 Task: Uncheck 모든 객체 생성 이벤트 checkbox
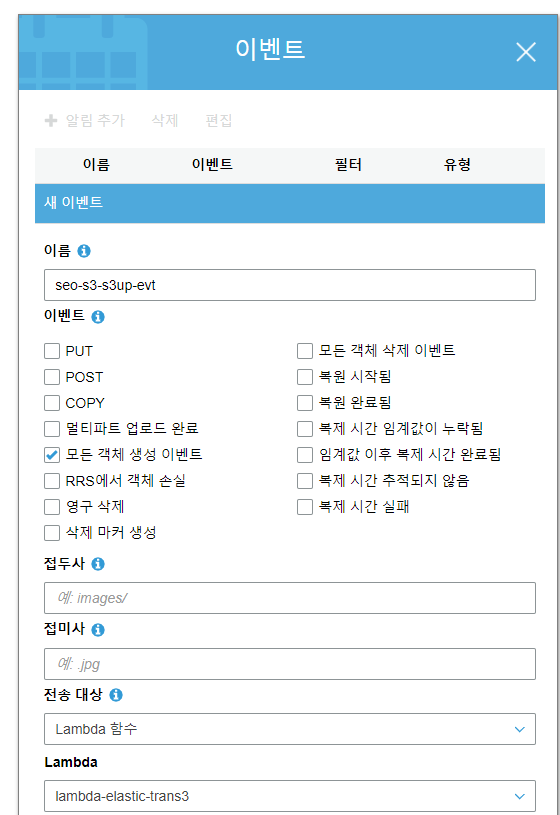point(52,455)
